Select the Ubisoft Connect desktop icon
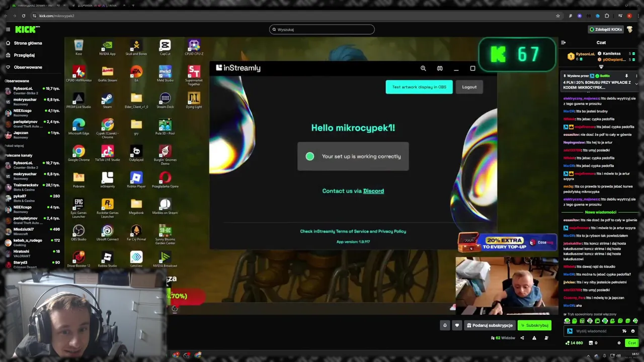The image size is (644, 362). click(107, 233)
